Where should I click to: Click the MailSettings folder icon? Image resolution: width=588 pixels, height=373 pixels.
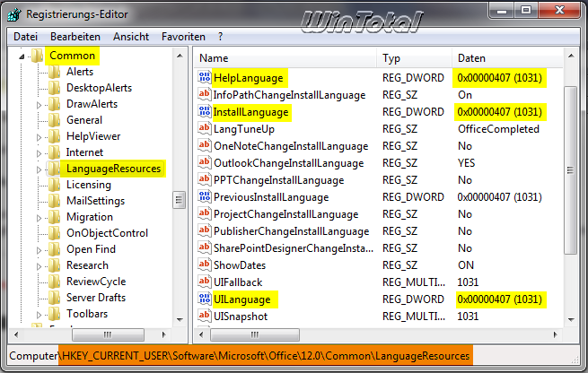pyautogui.click(x=54, y=201)
